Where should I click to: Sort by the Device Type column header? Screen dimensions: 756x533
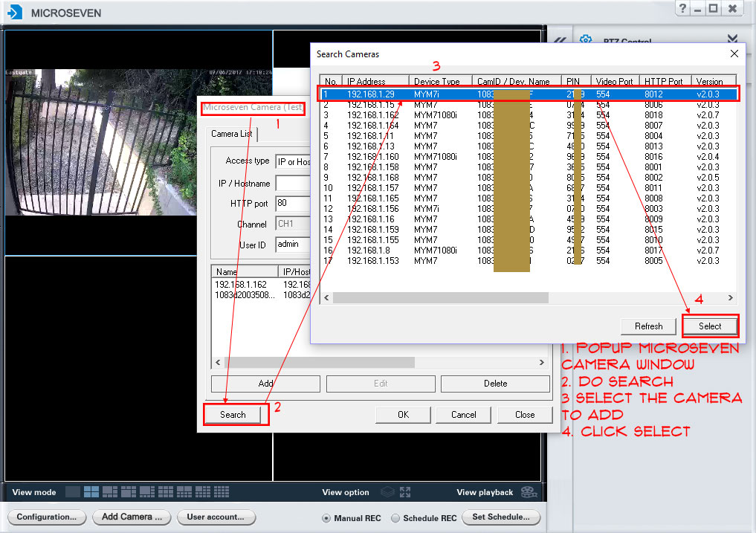pyautogui.click(x=440, y=81)
